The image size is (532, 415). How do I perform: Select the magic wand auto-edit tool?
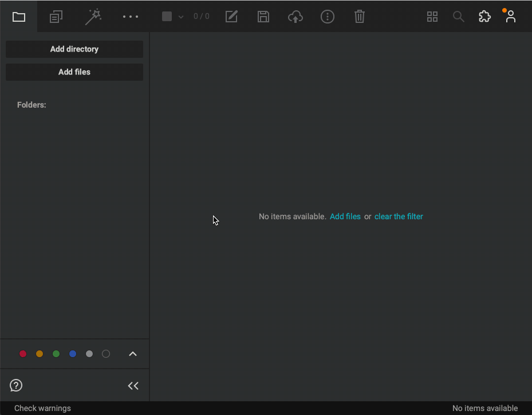[93, 16]
